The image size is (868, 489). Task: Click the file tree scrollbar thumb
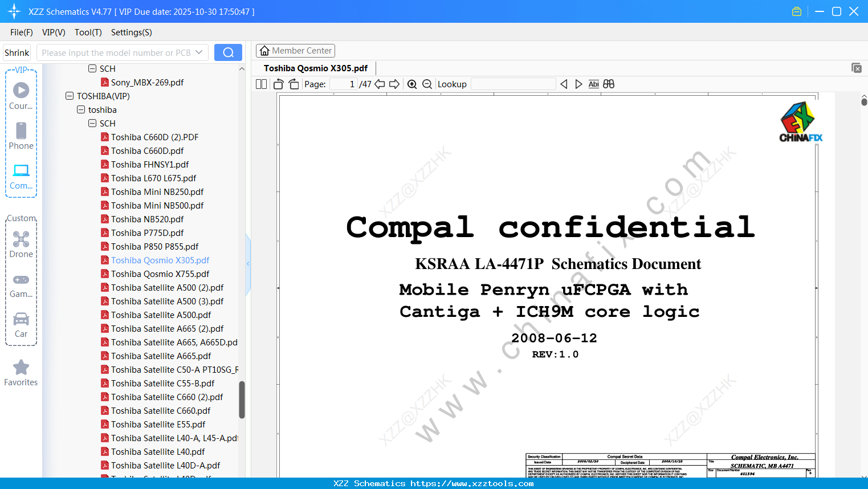pos(242,400)
